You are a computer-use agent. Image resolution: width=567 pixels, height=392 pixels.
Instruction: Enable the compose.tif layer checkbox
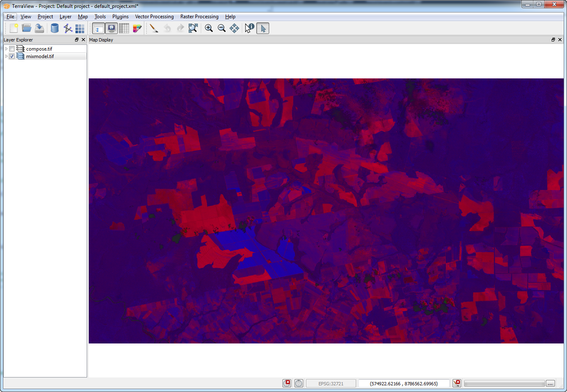12,49
